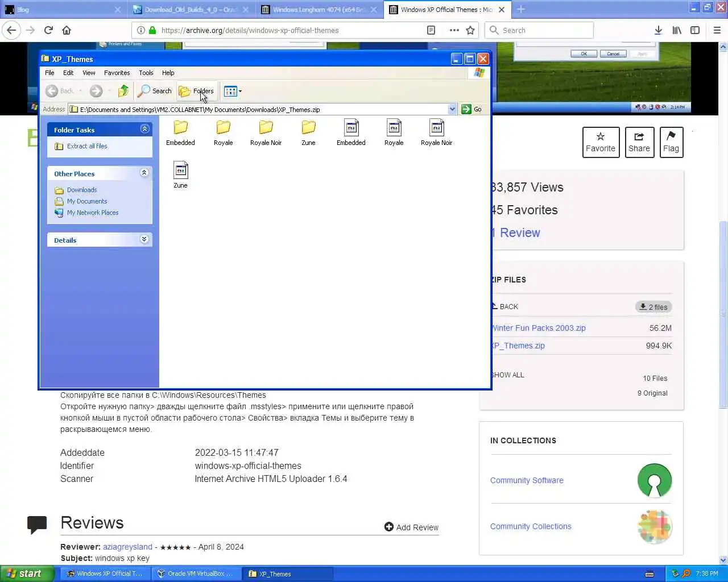Click the Go button beside address bar
The width and height of the screenshot is (728, 582).
472,109
